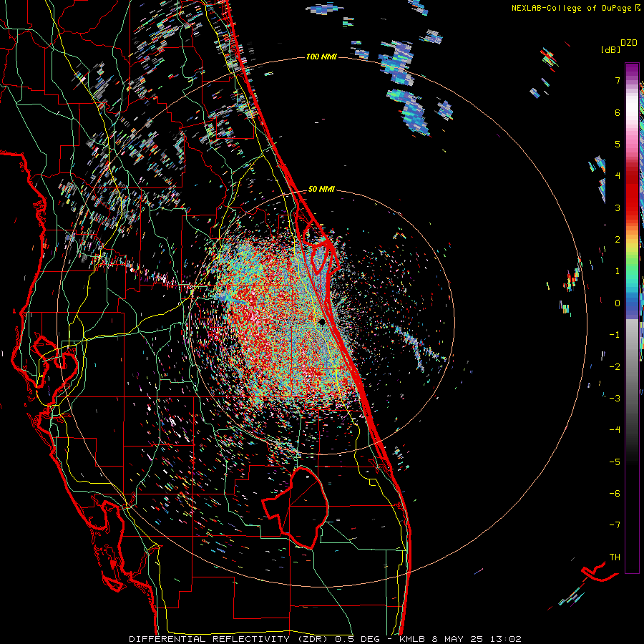The height and width of the screenshot is (644, 644).
Task: Click the DZD legend title
Action: point(629,43)
